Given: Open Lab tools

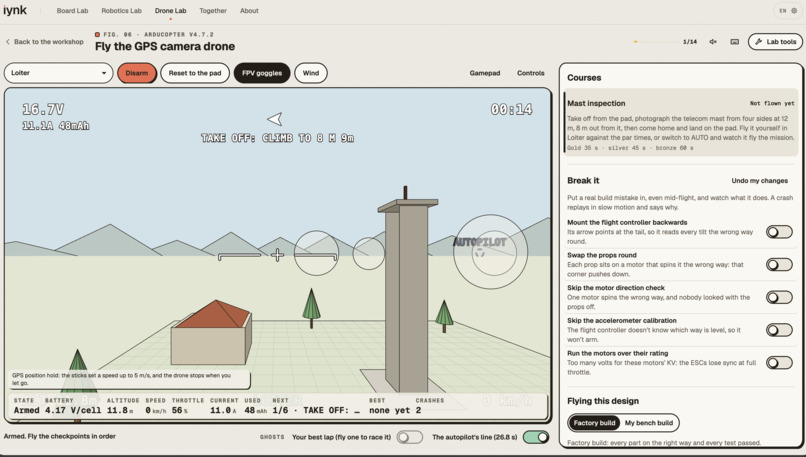Looking at the screenshot, I should (775, 42).
